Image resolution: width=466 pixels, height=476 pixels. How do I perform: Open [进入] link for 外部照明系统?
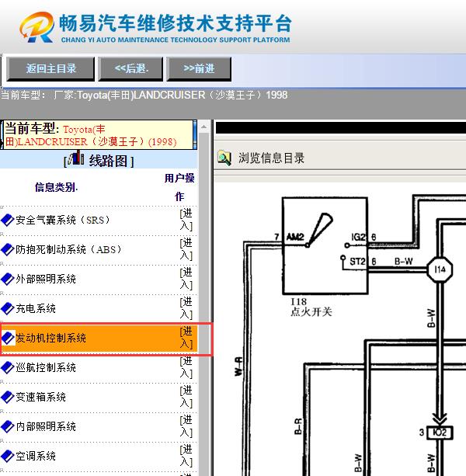click(186, 279)
